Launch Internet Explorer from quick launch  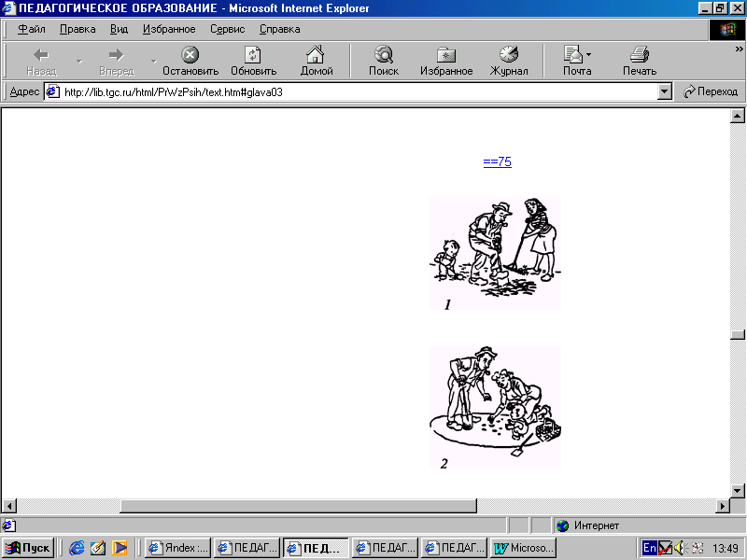tap(77, 548)
